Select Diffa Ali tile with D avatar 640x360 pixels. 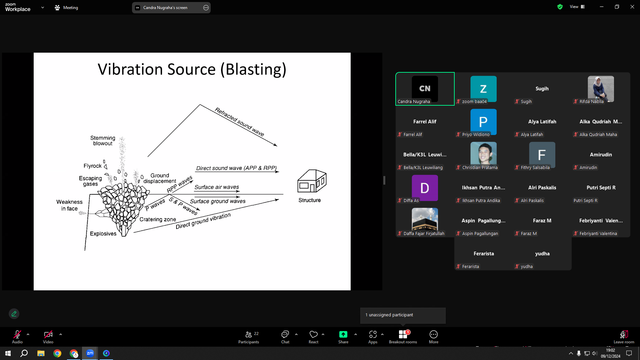click(425, 188)
